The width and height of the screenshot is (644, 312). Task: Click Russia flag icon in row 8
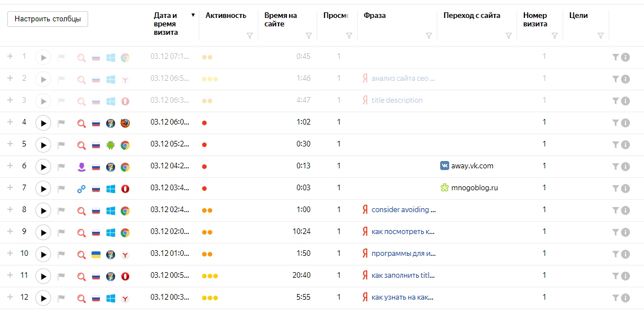click(96, 211)
